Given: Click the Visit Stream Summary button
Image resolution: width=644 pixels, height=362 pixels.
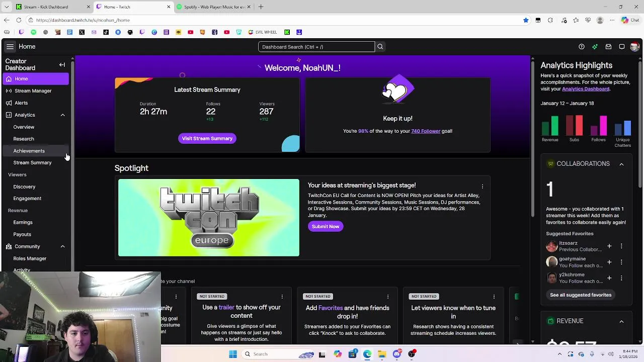Looking at the screenshot, I should [207, 139].
